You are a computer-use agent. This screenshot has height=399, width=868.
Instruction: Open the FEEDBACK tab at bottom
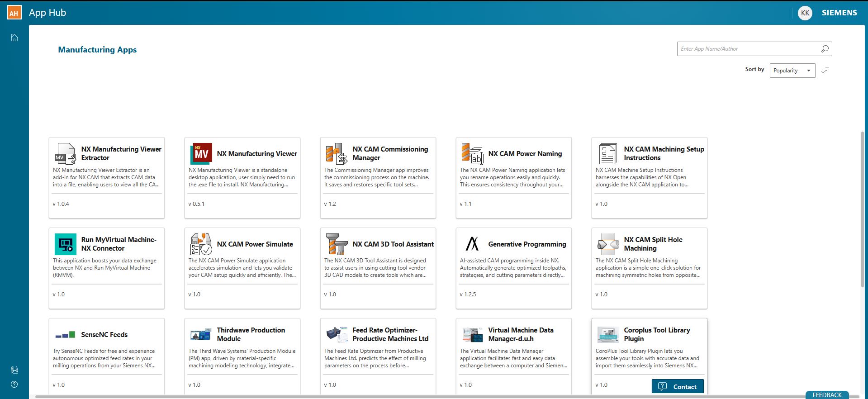(827, 395)
